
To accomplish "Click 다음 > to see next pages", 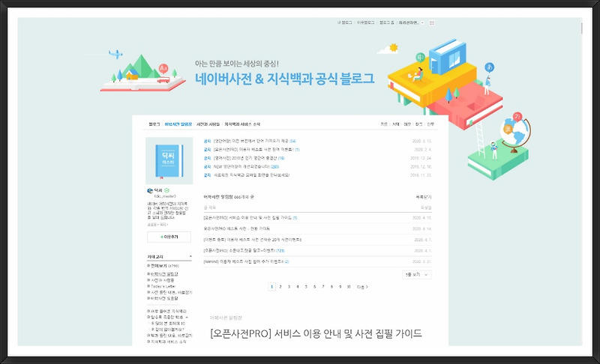I will click(x=362, y=287).
